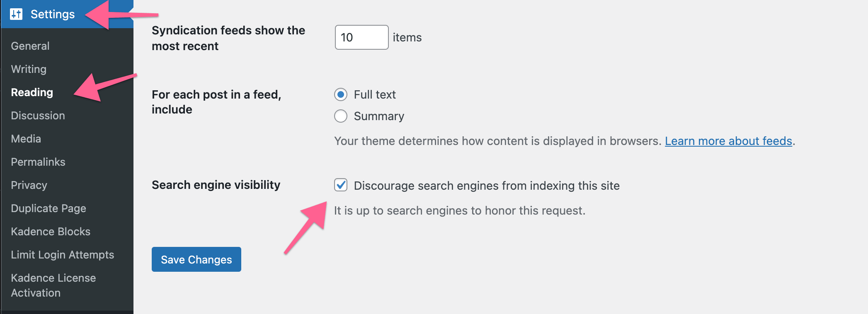Uncheck Discourage search engines checkbox

point(341,185)
